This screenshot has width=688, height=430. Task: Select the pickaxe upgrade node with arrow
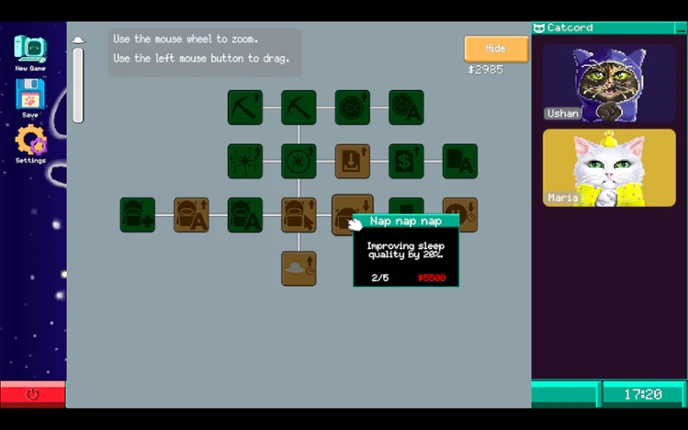tap(245, 108)
